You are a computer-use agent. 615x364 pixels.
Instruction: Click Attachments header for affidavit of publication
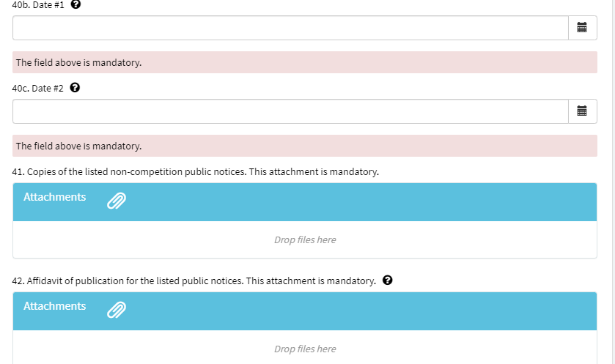55,307
